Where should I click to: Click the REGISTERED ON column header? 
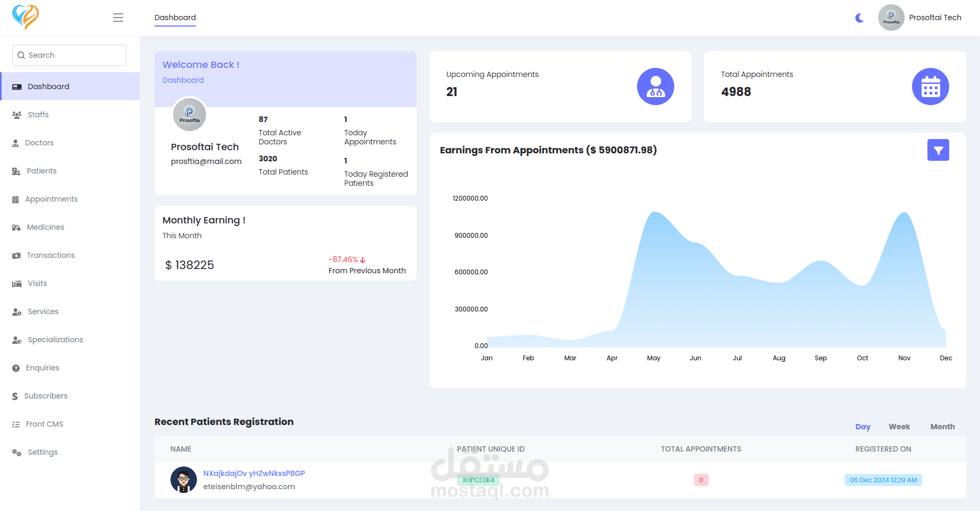(883, 449)
